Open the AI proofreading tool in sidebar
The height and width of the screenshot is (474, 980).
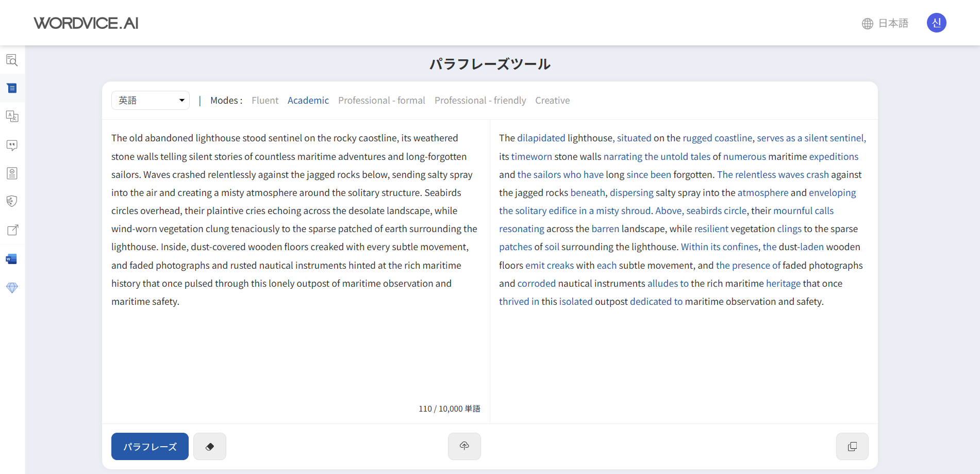[11, 60]
